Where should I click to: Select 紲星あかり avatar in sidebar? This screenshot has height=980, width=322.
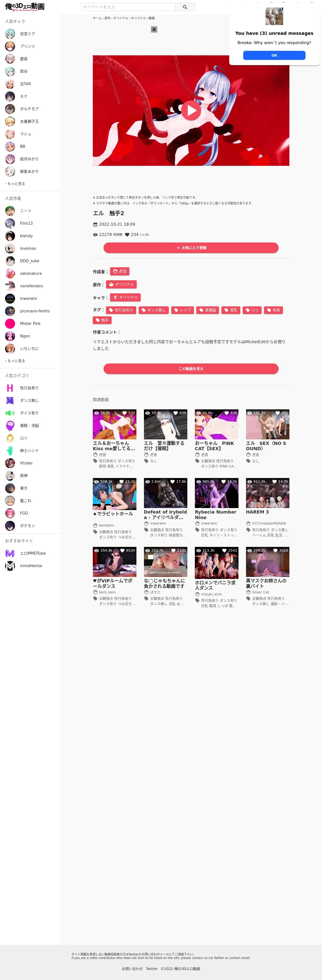(x=10, y=172)
